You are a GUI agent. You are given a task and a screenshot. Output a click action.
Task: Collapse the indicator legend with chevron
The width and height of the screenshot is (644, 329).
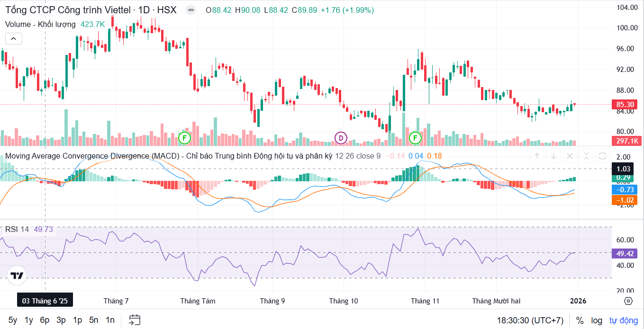point(13,39)
